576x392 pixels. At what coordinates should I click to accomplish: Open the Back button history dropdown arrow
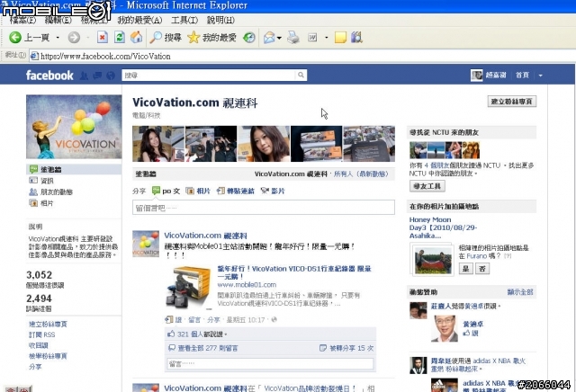coord(58,38)
